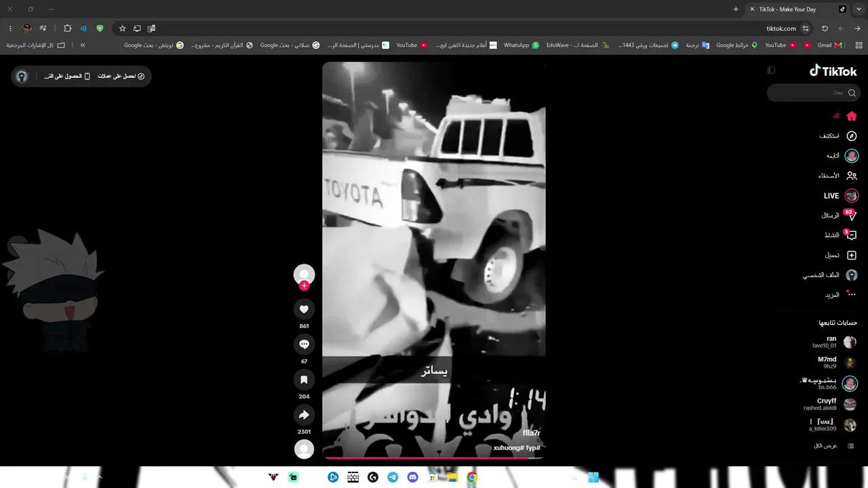868x488 pixels.
Task: Open the TikTok For You home feed
Action: click(x=845, y=116)
